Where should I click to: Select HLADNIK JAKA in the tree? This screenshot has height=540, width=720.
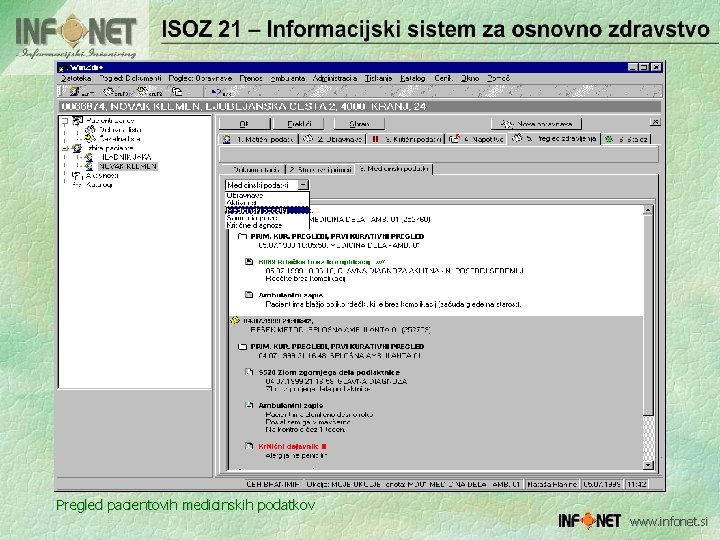[x=124, y=157]
